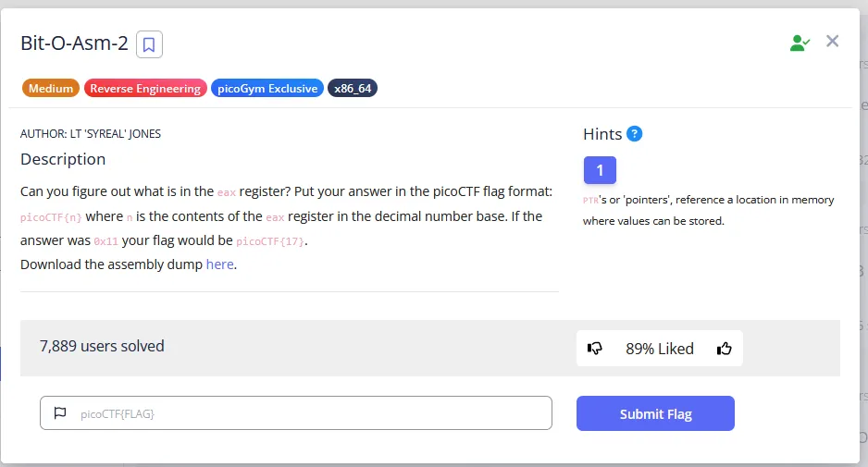This screenshot has height=467, width=868.
Task: Select the picoGym Exclusive tag
Action: coord(267,89)
